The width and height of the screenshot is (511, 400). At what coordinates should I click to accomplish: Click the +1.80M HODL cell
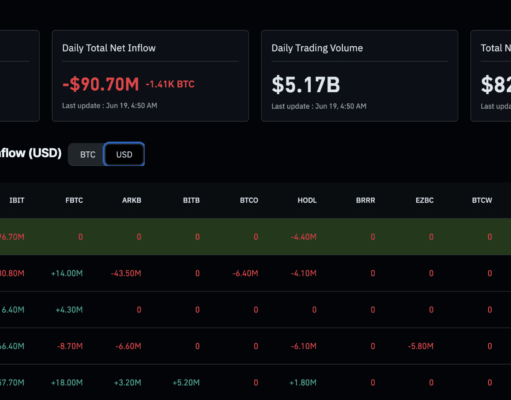(303, 382)
